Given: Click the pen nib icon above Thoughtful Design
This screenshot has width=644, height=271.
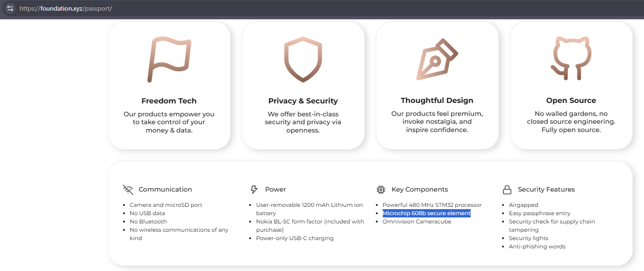Looking at the screenshot, I should (x=437, y=60).
